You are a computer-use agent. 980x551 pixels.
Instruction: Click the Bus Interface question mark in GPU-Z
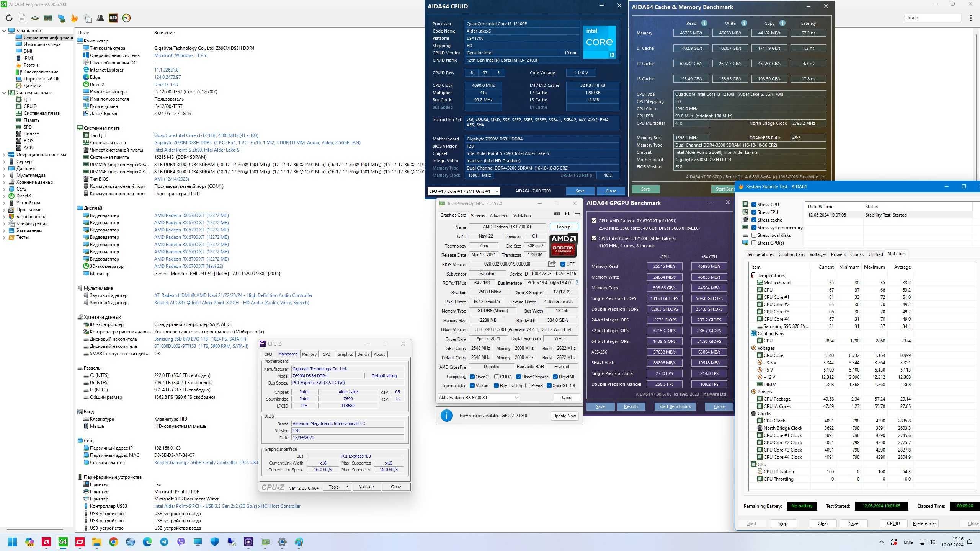(x=577, y=283)
